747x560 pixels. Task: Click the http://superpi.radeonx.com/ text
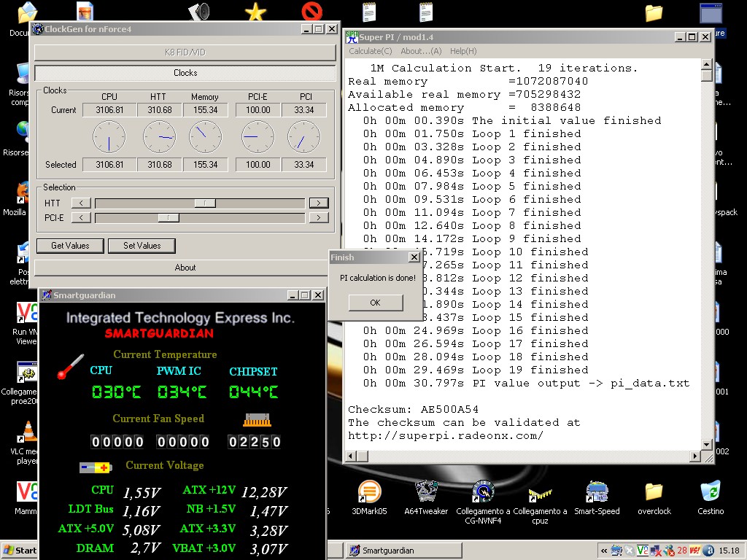[446, 436]
